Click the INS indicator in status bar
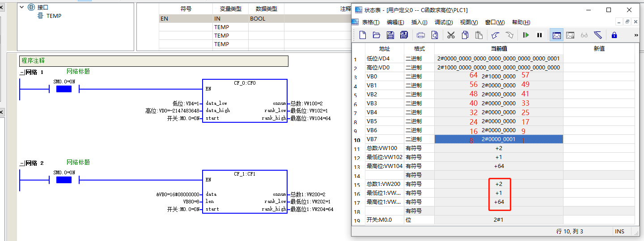This screenshot has width=644, height=241. pos(619,232)
